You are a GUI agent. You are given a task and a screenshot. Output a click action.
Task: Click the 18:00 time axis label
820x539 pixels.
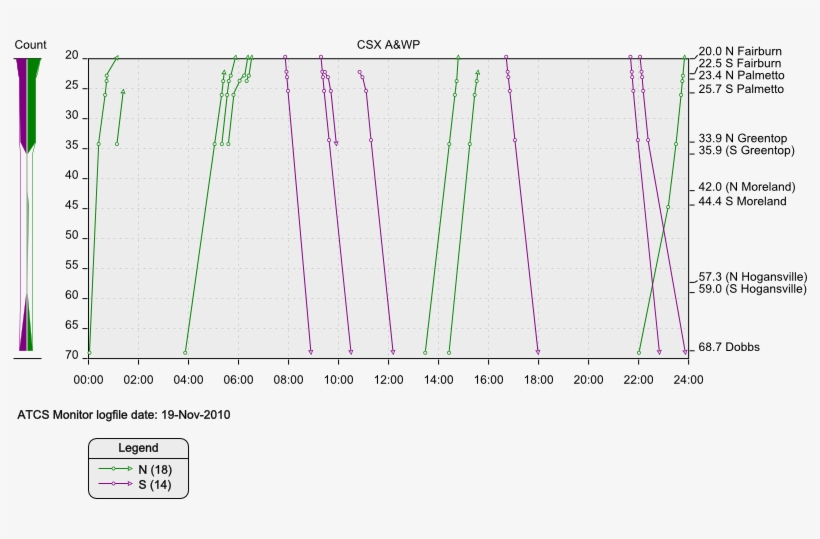539,380
